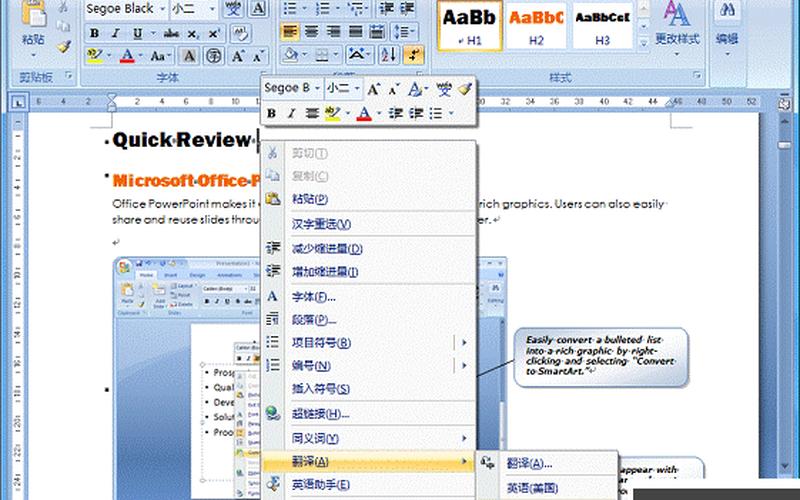Choose 字体(F)... in context menu
The image size is (800, 500).
[x=368, y=296]
